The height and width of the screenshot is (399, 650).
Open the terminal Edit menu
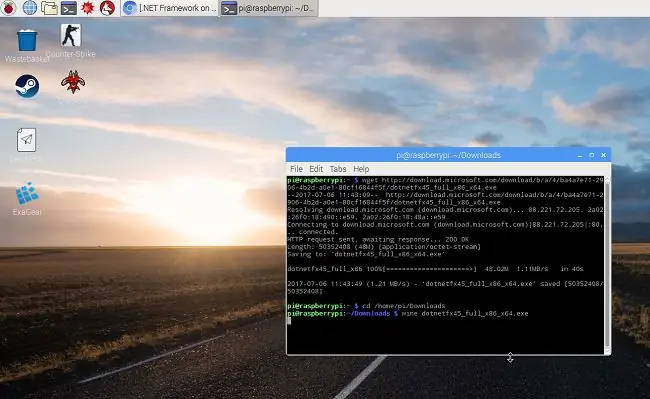[315, 169]
